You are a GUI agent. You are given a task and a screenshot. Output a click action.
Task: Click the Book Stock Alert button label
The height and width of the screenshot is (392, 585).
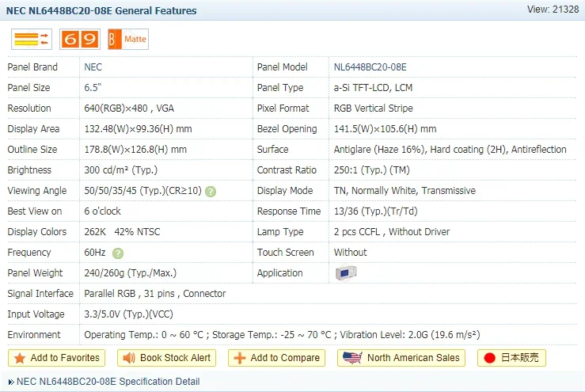pos(176,358)
